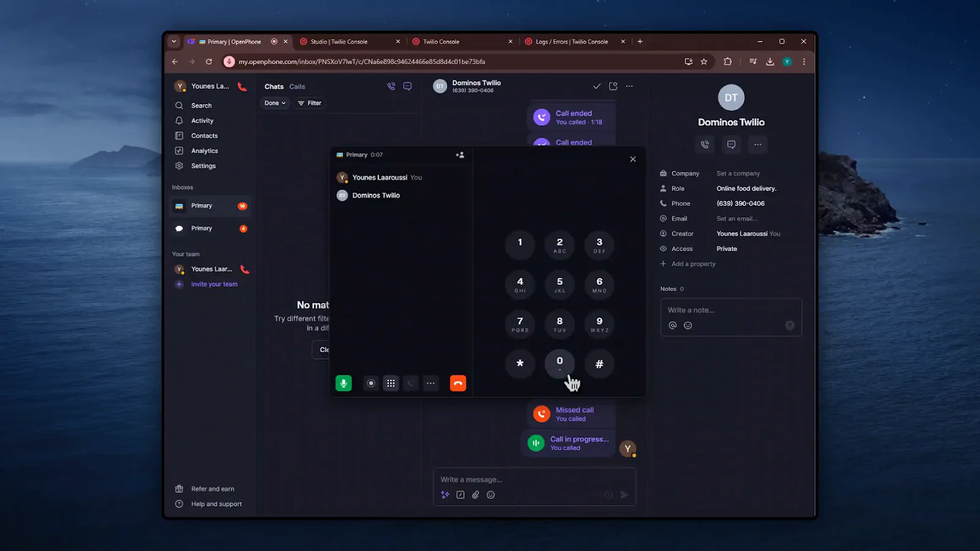Attach file to message
Viewport: 980px width, 551px height.
coord(475,495)
